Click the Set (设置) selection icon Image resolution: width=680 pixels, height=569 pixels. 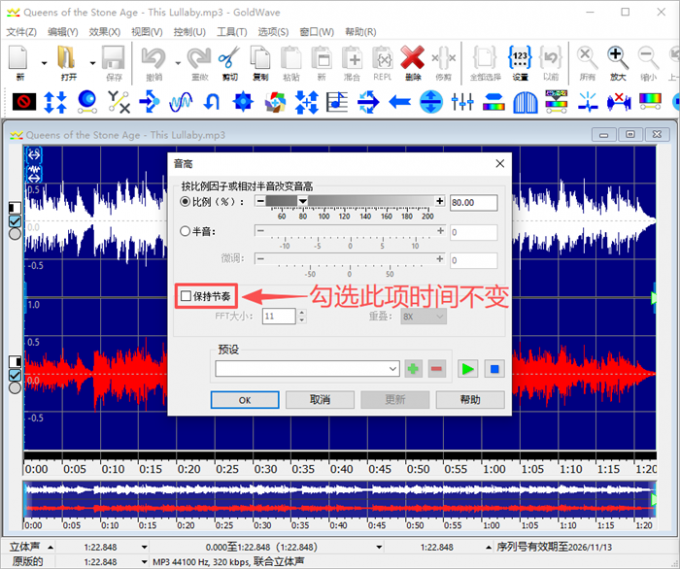coord(520,58)
